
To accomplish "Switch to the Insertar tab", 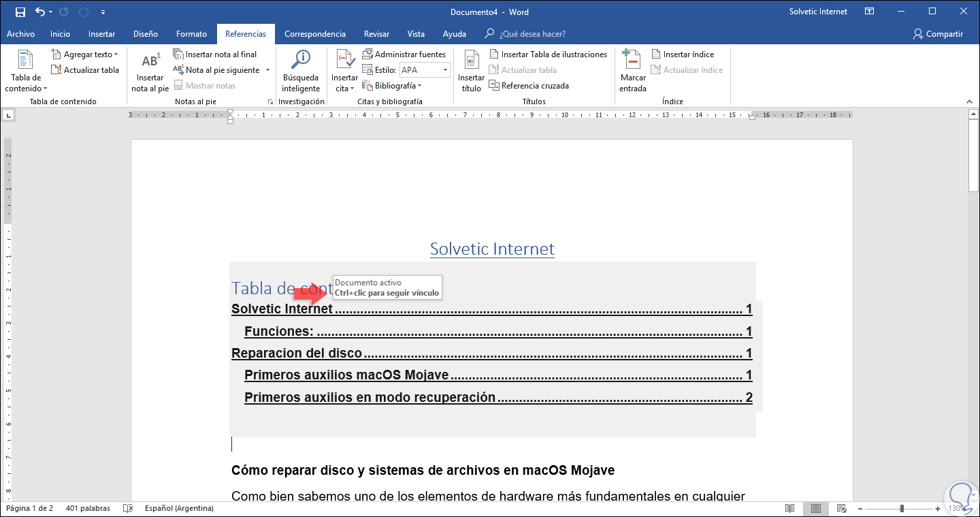I will tap(101, 34).
